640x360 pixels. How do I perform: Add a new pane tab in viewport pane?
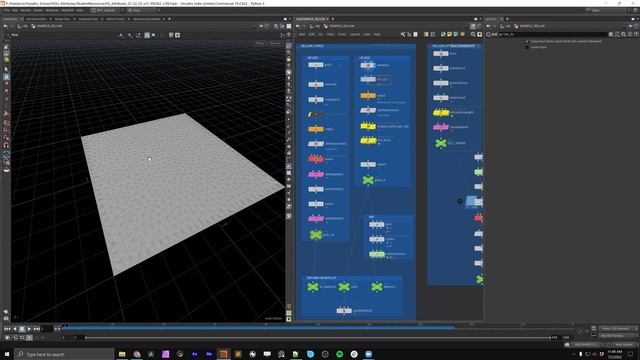169,19
